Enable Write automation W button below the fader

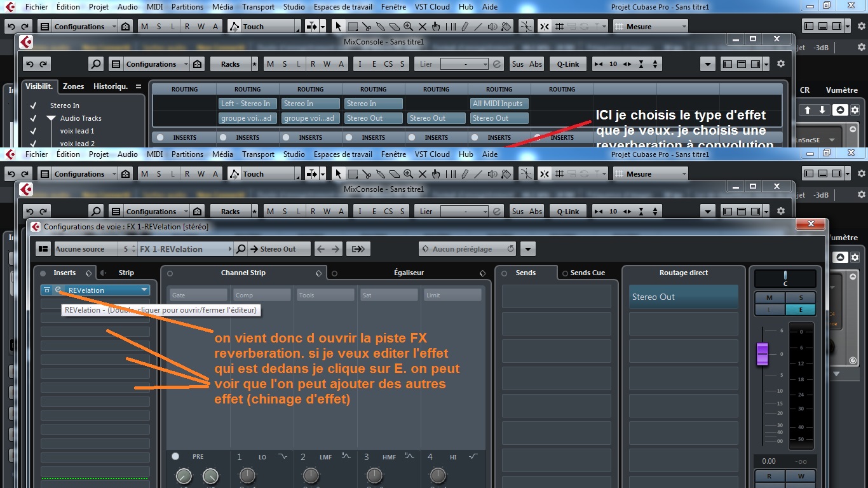tap(801, 476)
